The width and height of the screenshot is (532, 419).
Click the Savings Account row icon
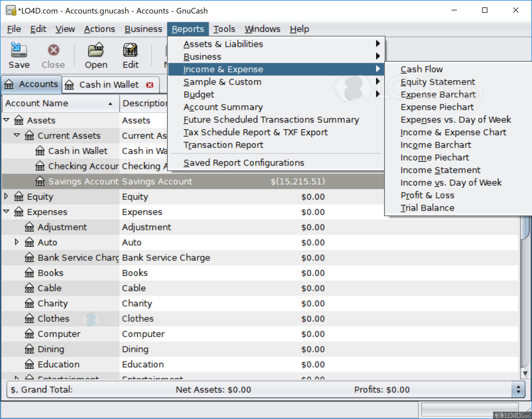[x=40, y=181]
